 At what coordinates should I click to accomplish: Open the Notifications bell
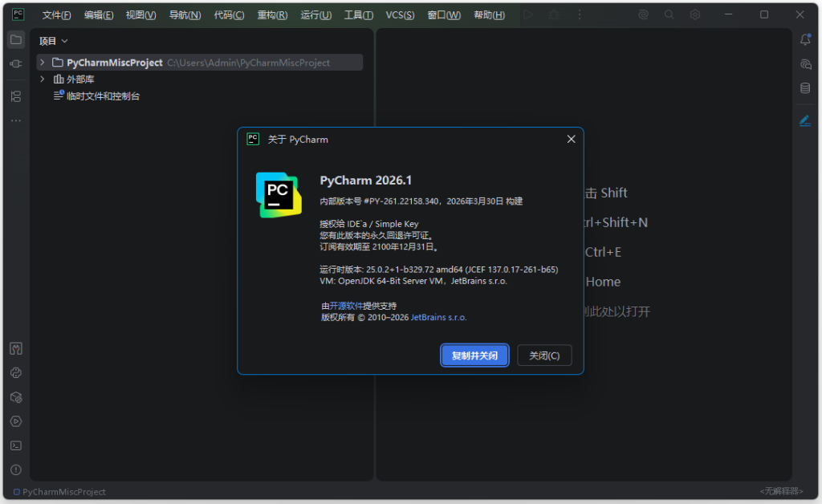pyautogui.click(x=805, y=39)
